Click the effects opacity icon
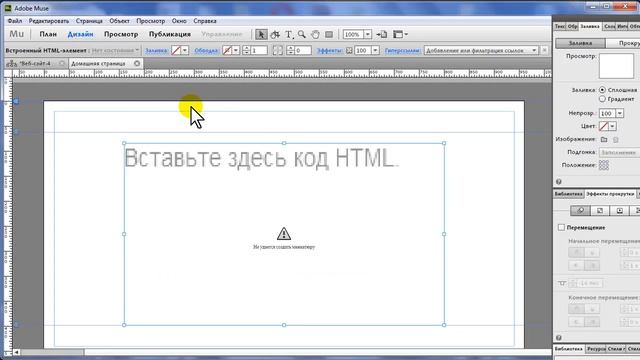The image size is (640, 360). tap(349, 51)
